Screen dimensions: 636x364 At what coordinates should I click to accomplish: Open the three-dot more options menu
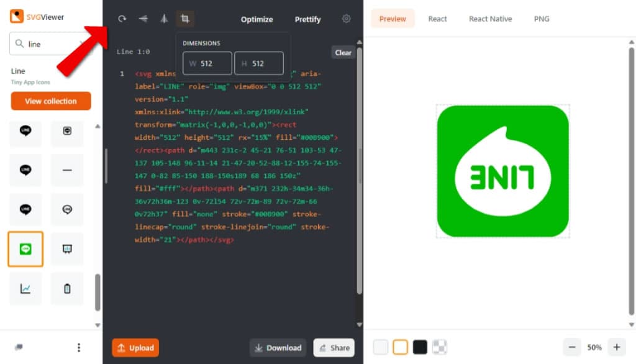pos(79,347)
